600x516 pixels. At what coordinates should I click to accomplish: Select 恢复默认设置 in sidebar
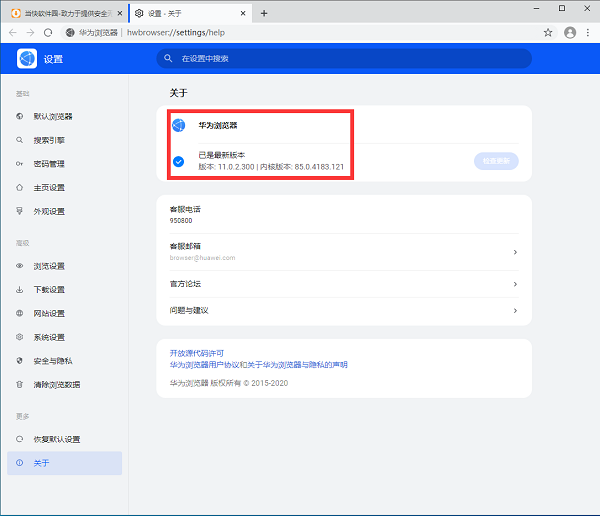click(x=64, y=439)
